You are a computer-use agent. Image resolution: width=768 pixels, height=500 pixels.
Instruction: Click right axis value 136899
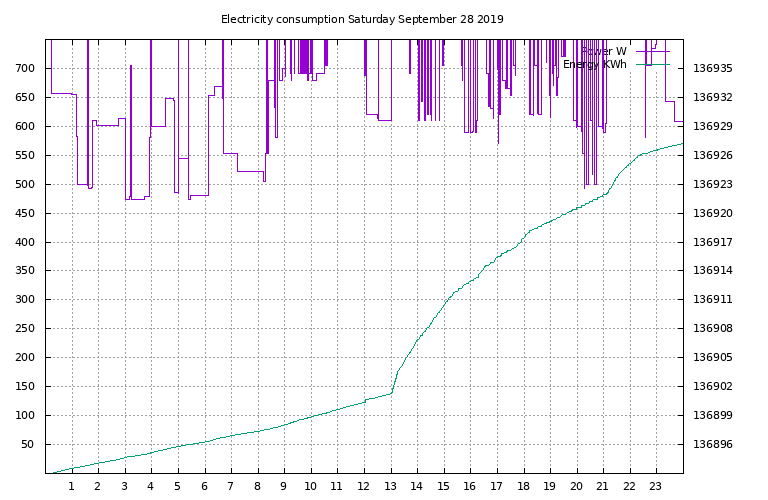(713, 415)
